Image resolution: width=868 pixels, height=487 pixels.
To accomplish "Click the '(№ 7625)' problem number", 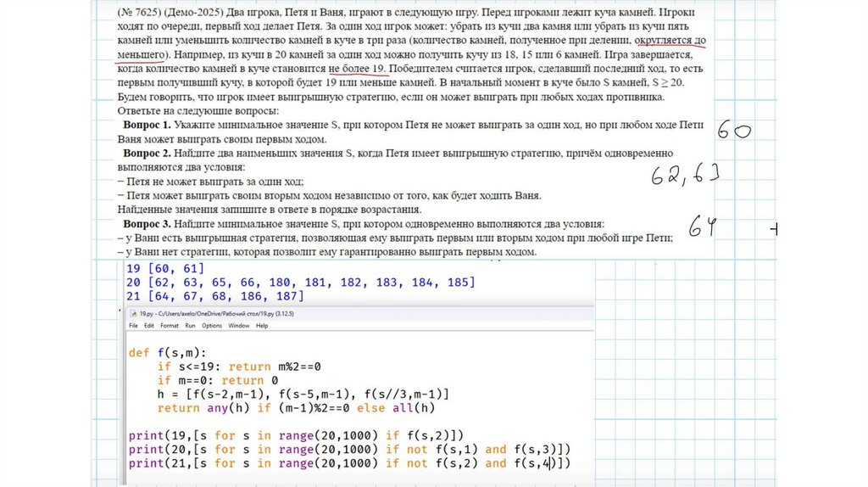I will pos(138,12).
